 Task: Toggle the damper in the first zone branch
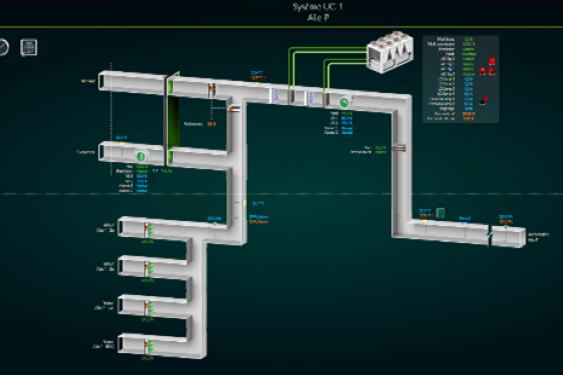tap(148, 230)
